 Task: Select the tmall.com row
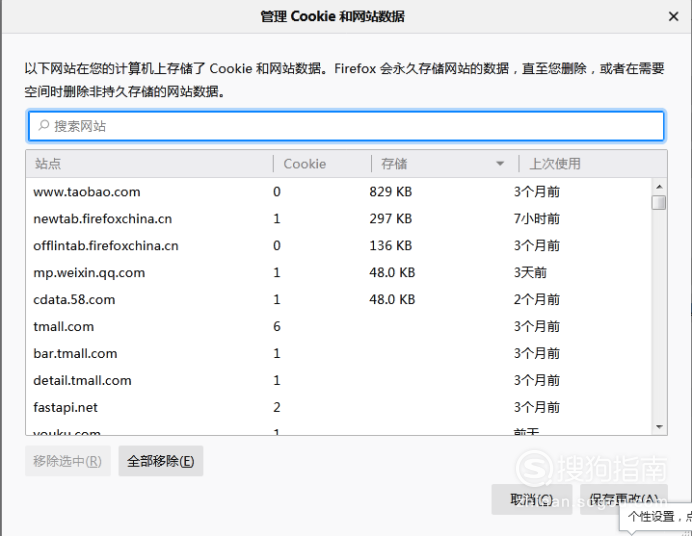pos(338,326)
